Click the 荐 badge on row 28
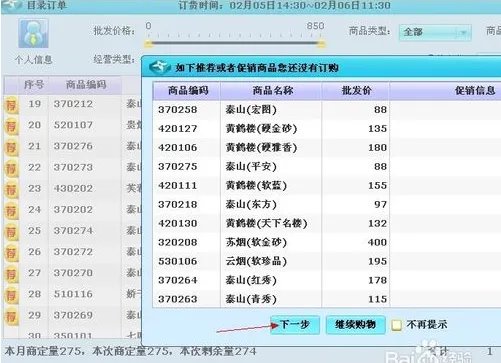 [x=11, y=295]
